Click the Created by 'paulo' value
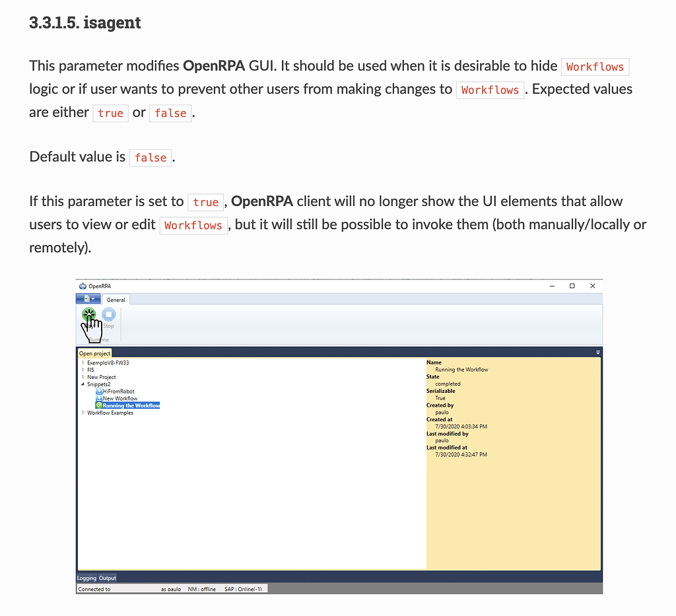676x616 pixels. point(442,412)
